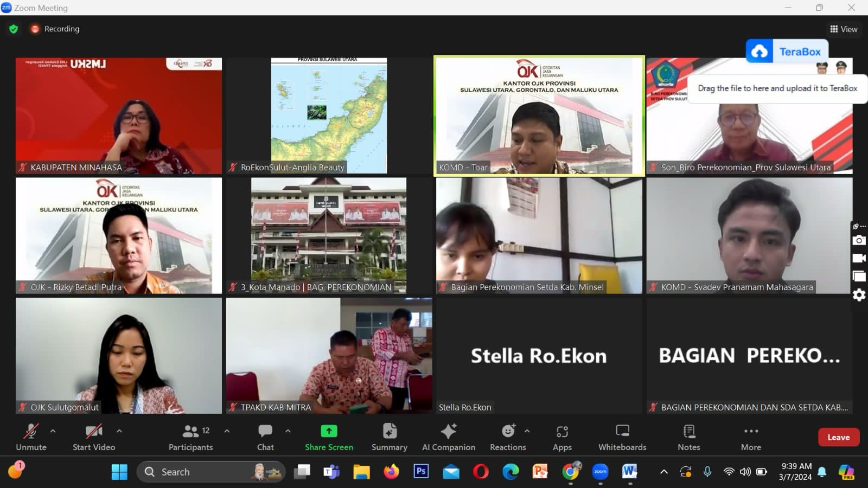Select the Stella Ro.Ekon participant tile
The height and width of the screenshot is (488, 868).
pos(539,356)
